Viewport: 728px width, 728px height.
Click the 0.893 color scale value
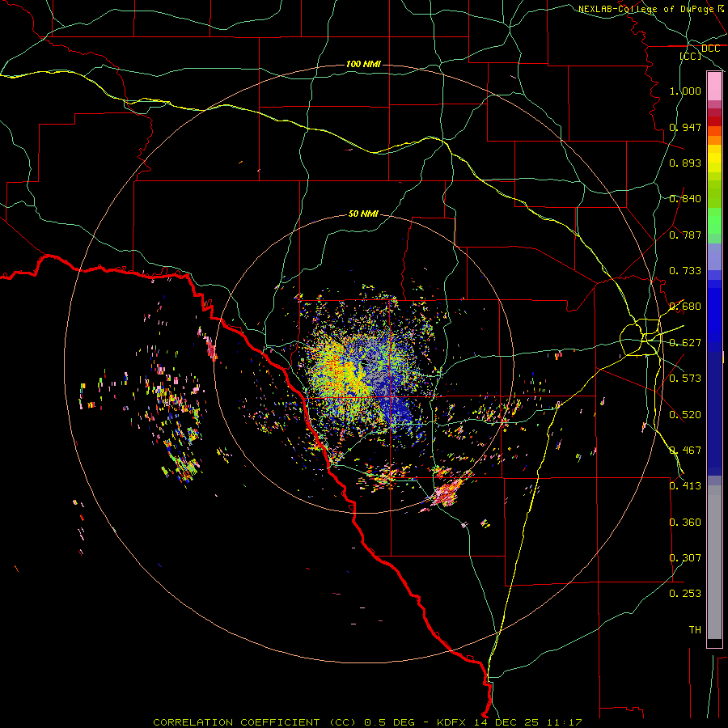click(x=685, y=163)
